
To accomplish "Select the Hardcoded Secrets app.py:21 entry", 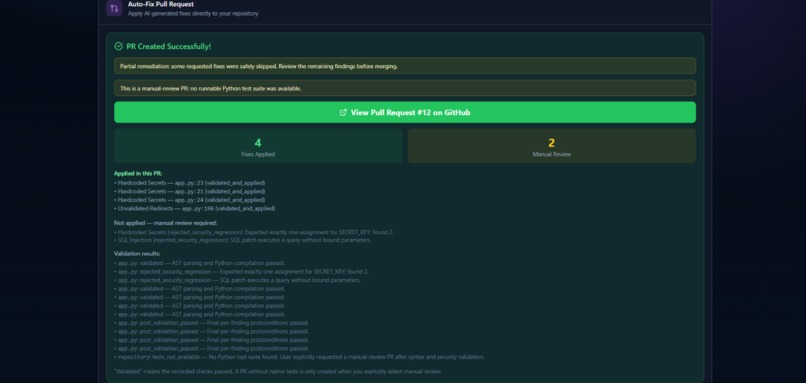I will pyautogui.click(x=190, y=191).
